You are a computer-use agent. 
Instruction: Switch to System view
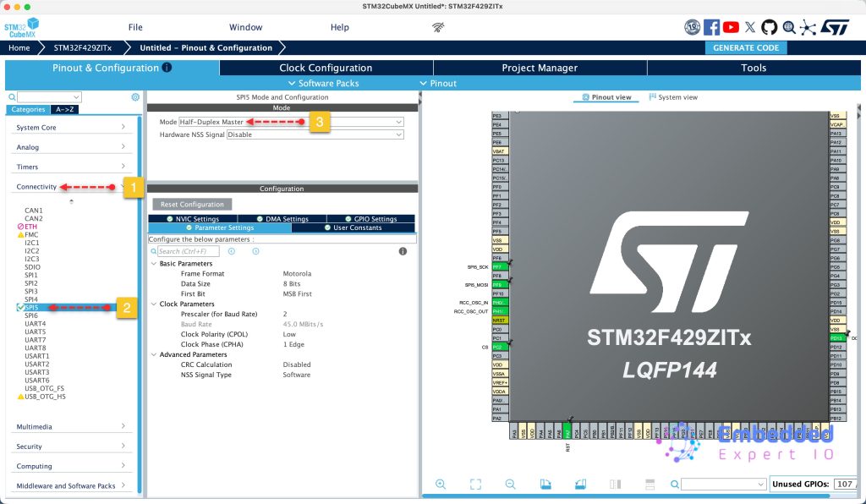pyautogui.click(x=672, y=97)
